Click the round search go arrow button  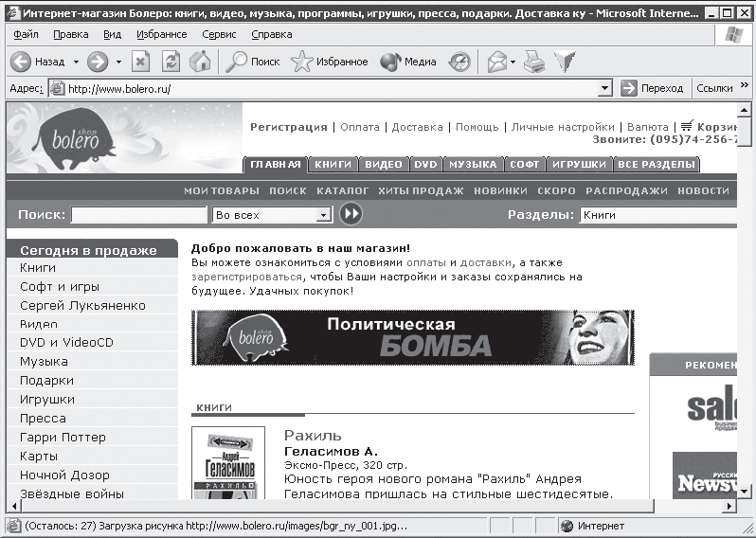click(351, 214)
